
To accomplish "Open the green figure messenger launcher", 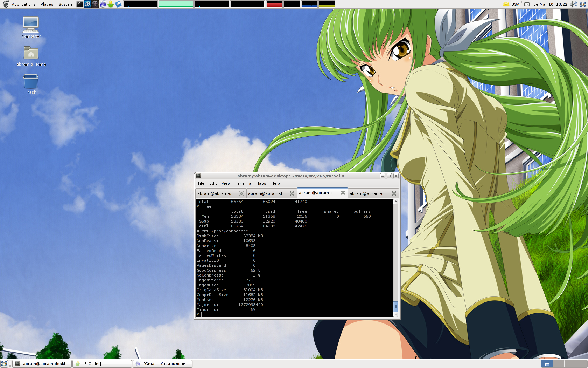I will [x=111, y=4].
